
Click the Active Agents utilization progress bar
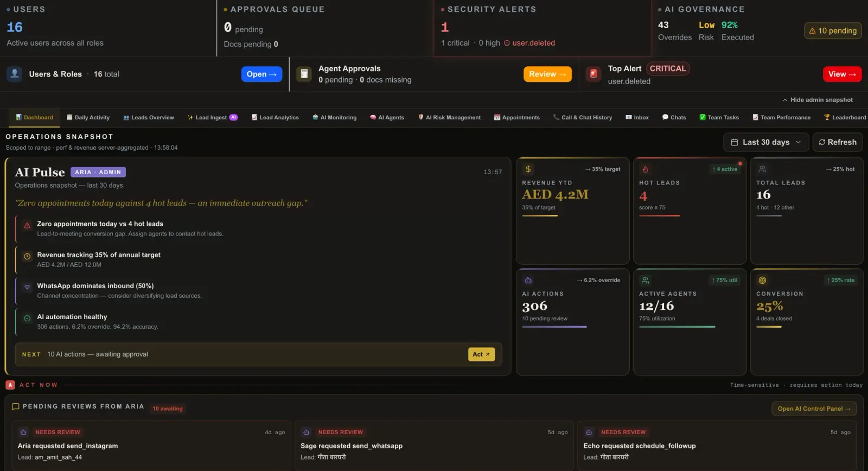pyautogui.click(x=677, y=327)
